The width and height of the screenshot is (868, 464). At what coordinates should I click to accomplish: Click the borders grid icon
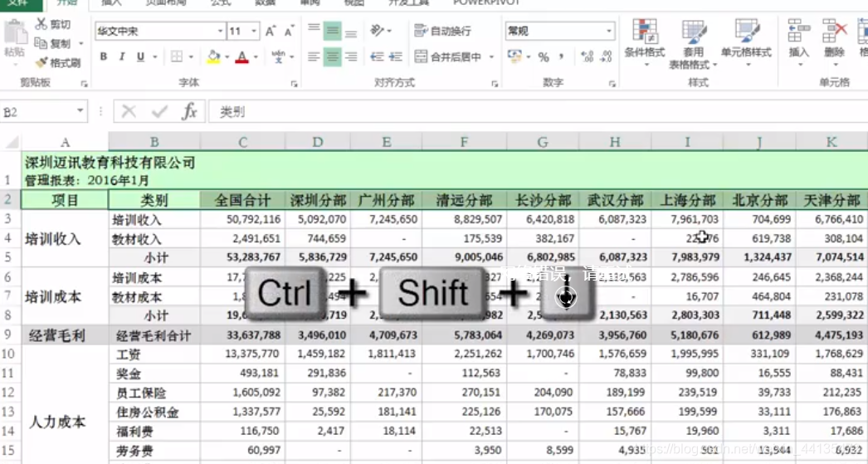pyautogui.click(x=177, y=56)
